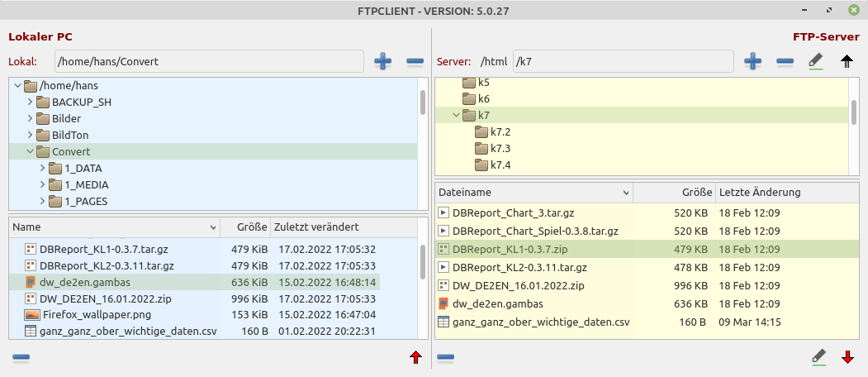868x377 pixels.
Task: Click the local folder tree scrollbar
Action: pos(423,103)
